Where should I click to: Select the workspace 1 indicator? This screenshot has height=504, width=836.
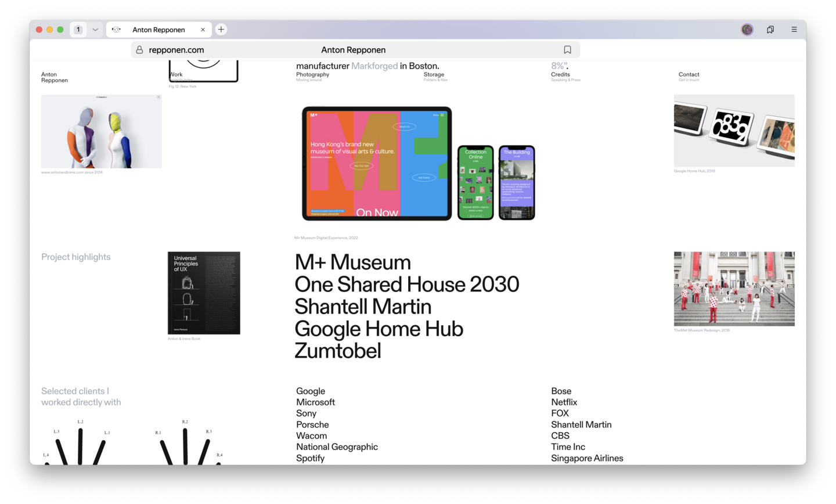point(78,30)
